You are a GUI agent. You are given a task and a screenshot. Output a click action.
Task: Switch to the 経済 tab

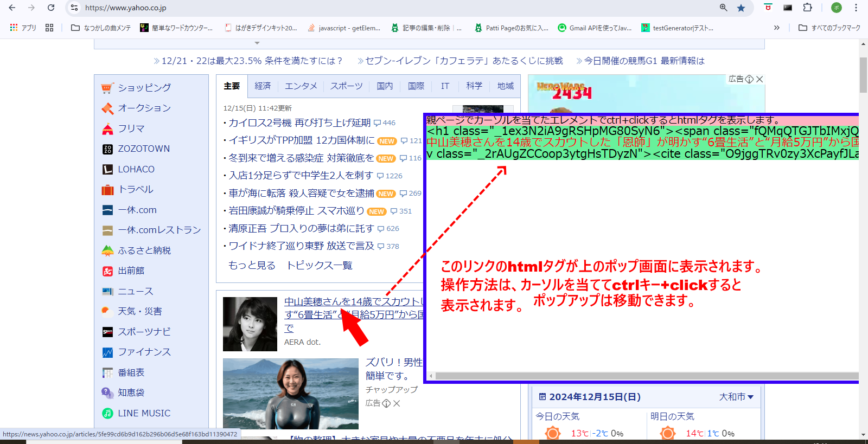coord(263,86)
